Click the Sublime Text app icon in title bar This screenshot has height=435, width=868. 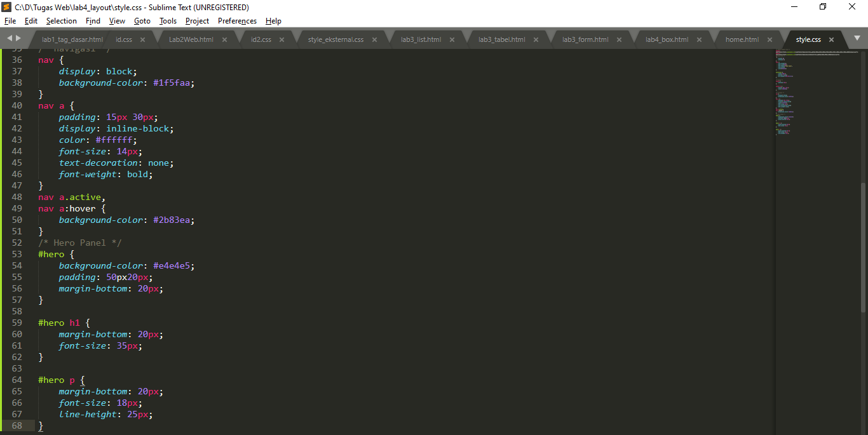tap(6, 7)
